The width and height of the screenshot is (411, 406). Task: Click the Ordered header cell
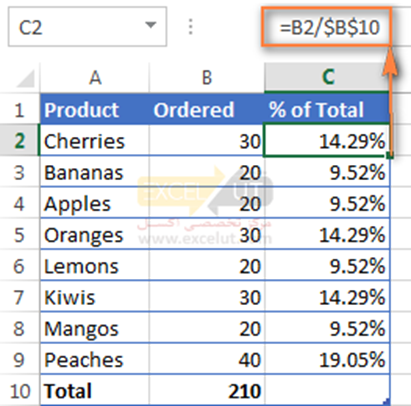[207, 109]
